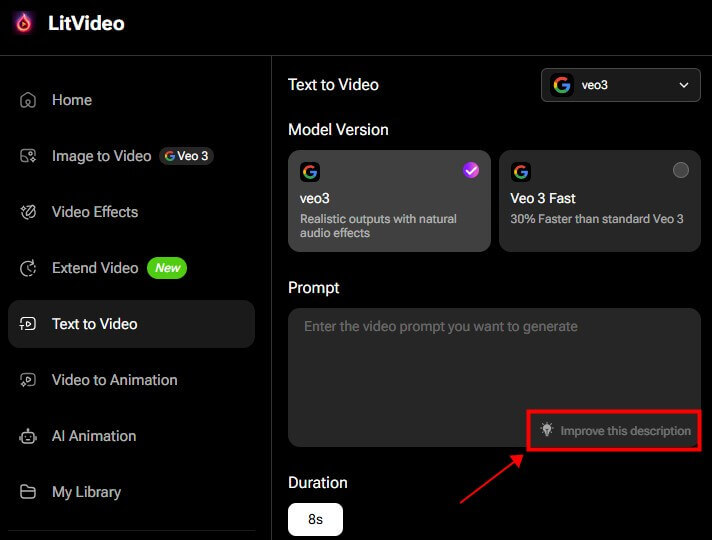Screen dimensions: 712x540
Task: Click the My Library folder icon
Action: click(x=28, y=491)
